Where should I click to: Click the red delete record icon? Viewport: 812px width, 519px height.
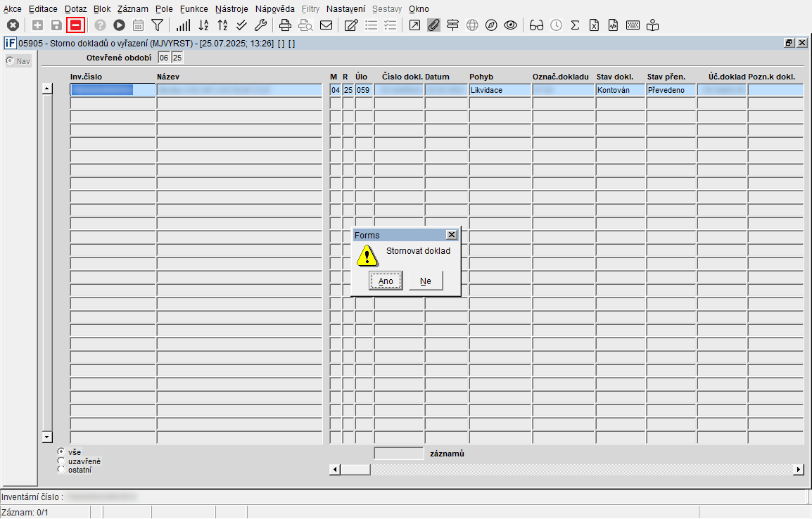pyautogui.click(x=75, y=25)
